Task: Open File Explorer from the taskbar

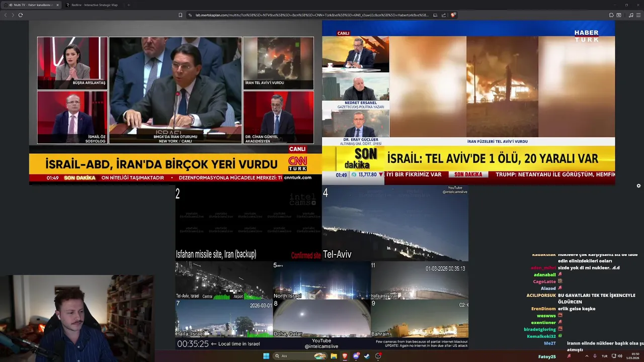Action: pyautogui.click(x=334, y=356)
